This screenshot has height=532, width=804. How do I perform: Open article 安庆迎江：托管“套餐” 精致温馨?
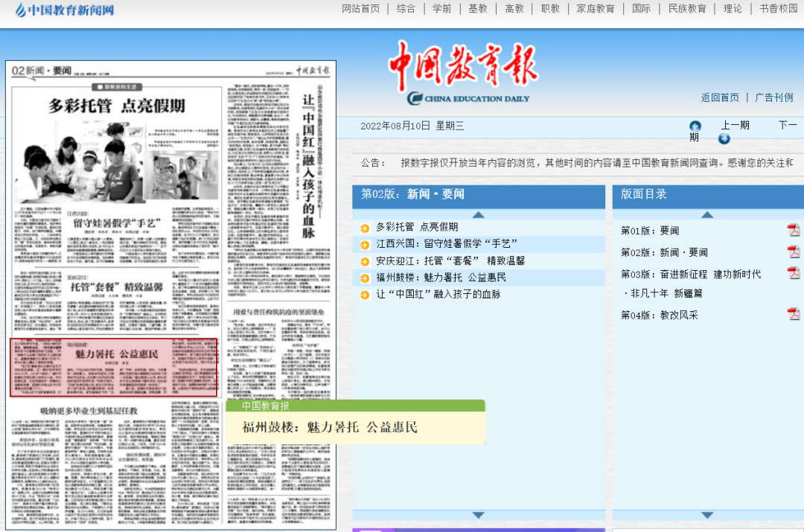coord(450,260)
